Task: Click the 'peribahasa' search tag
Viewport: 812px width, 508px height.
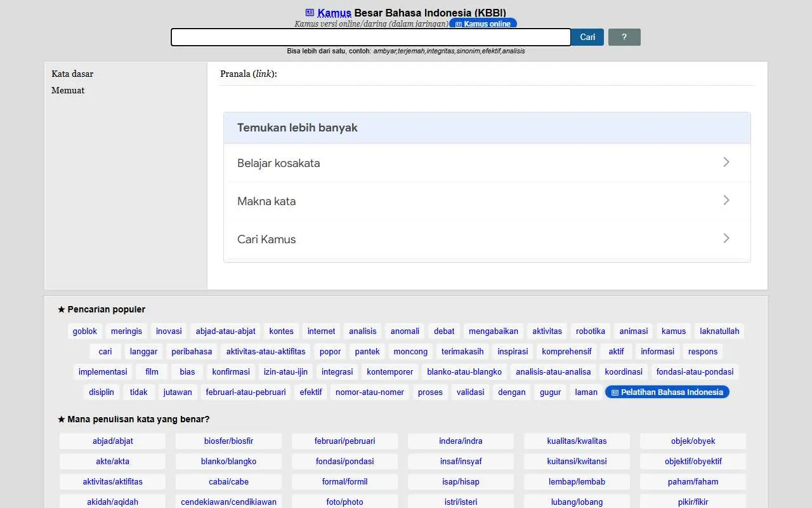Action: tap(192, 351)
